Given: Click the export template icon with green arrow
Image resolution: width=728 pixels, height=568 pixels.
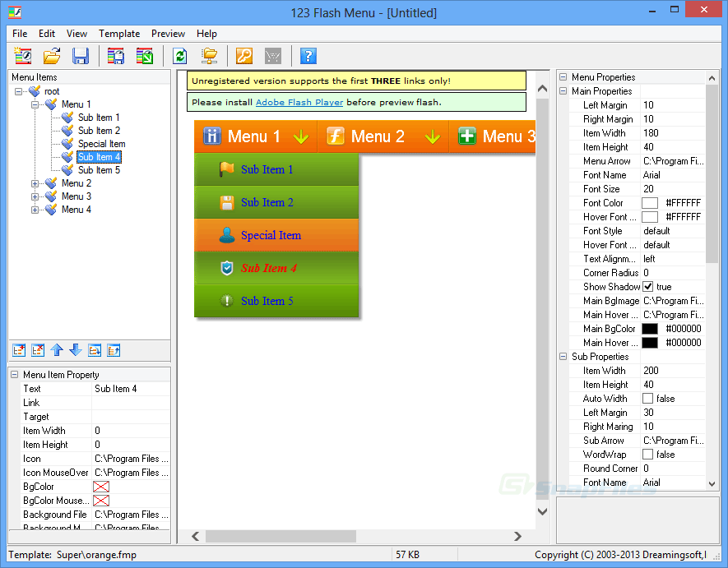Looking at the screenshot, I should [x=145, y=56].
